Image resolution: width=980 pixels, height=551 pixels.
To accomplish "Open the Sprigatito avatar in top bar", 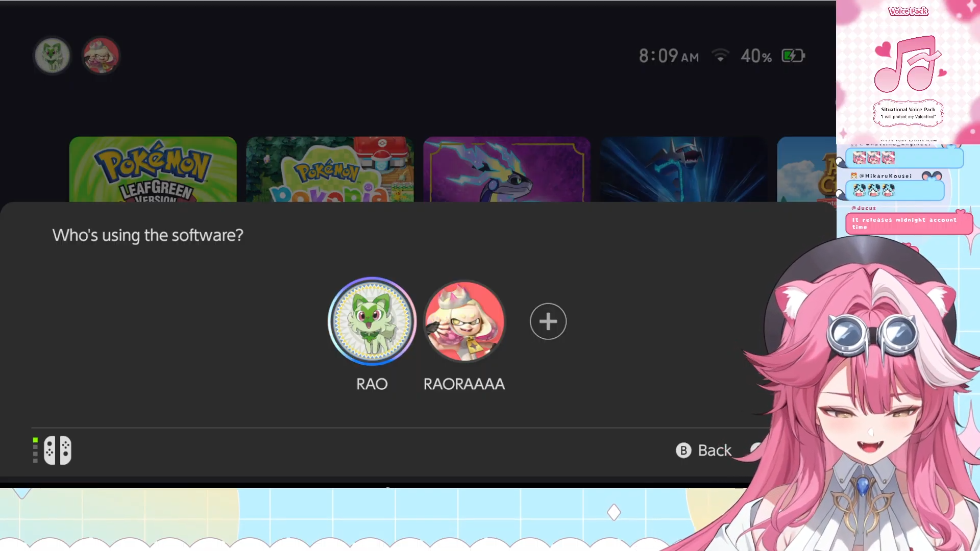I will (52, 55).
